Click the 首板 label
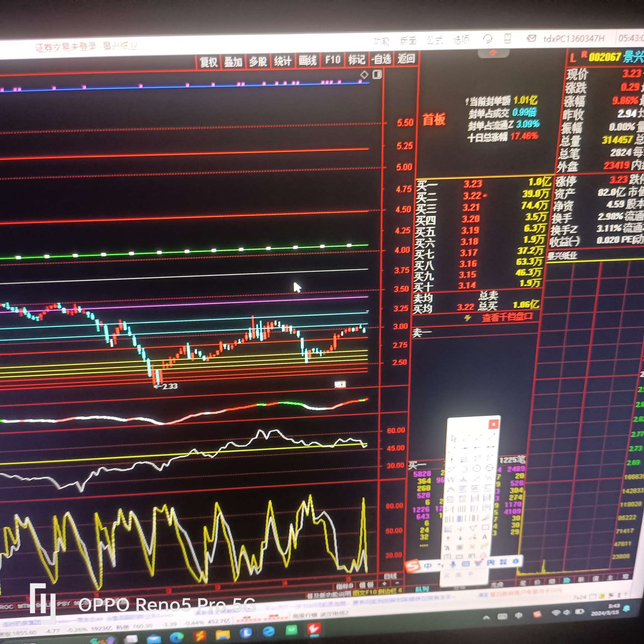This screenshot has width=644, height=644. (433, 120)
